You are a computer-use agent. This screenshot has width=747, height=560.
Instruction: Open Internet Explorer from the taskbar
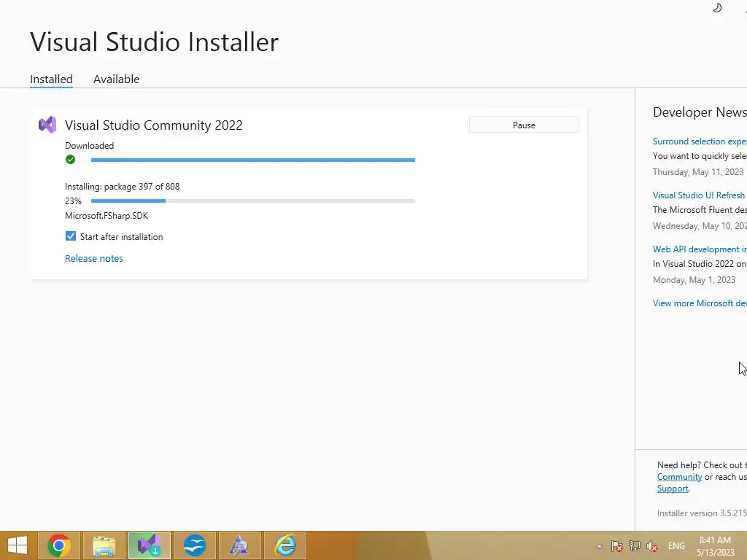[285, 545]
